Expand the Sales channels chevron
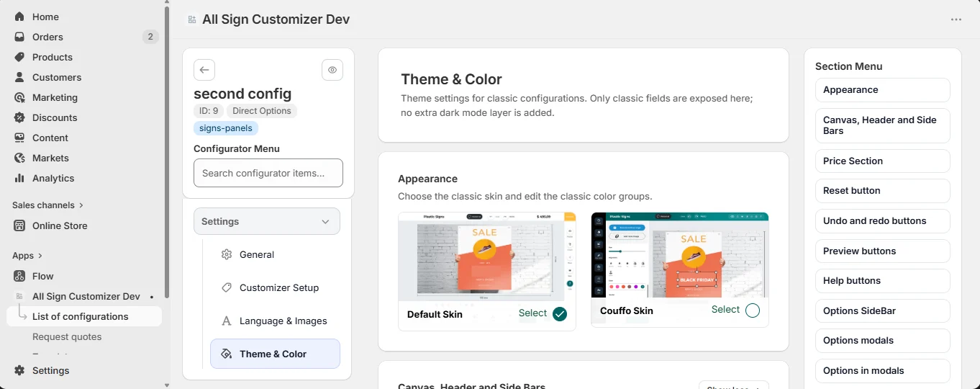 tap(81, 205)
